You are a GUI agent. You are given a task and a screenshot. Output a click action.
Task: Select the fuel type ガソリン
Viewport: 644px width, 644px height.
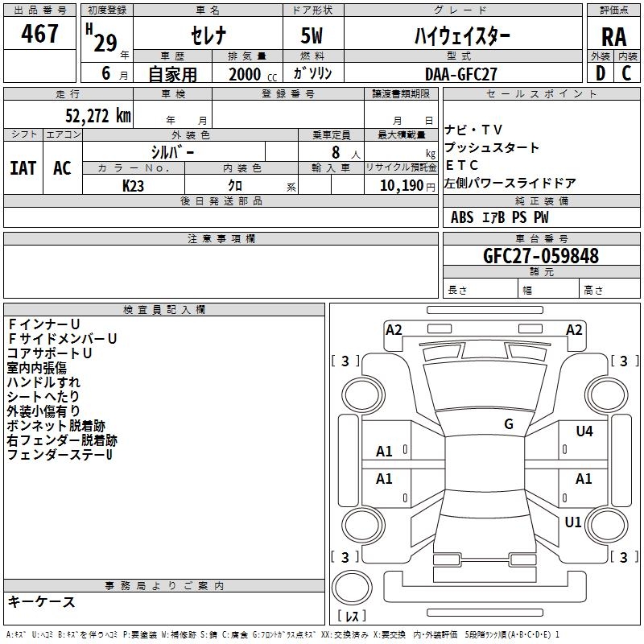(312, 73)
